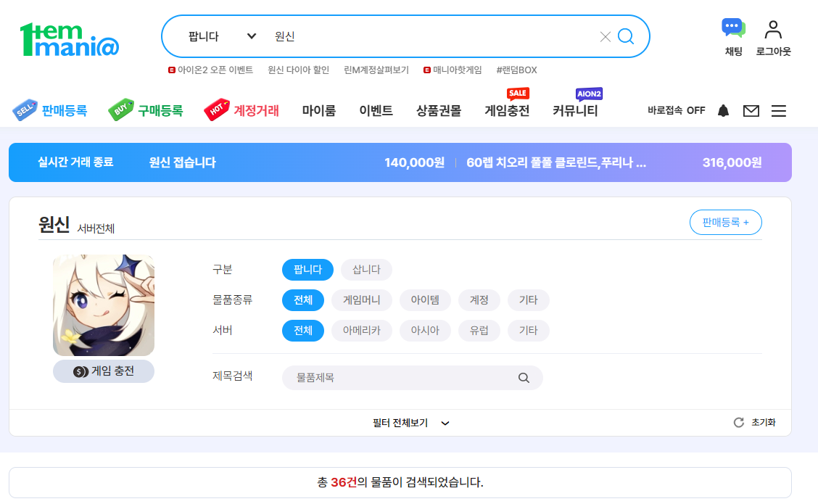Click the 원신 search text field

point(433,36)
